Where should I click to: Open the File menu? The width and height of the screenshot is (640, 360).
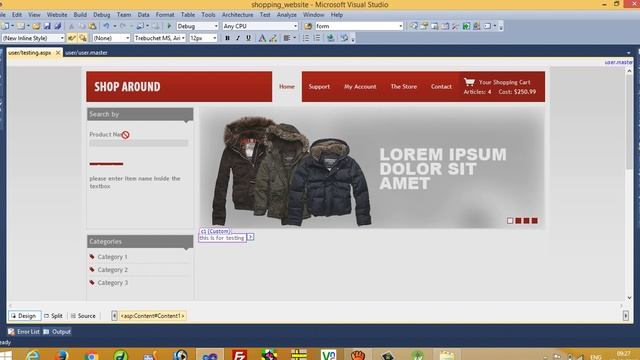(x=2, y=15)
